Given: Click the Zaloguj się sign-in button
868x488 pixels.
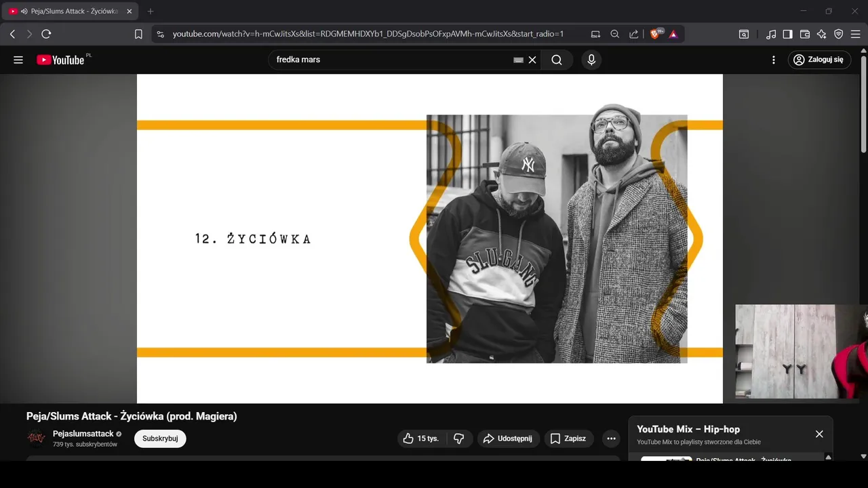Looking at the screenshot, I should coord(819,60).
